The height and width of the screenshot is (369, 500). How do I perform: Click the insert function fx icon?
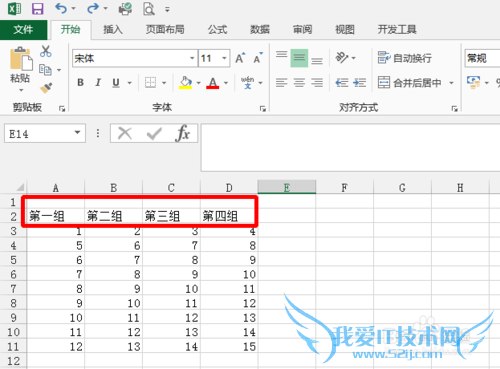[x=182, y=133]
